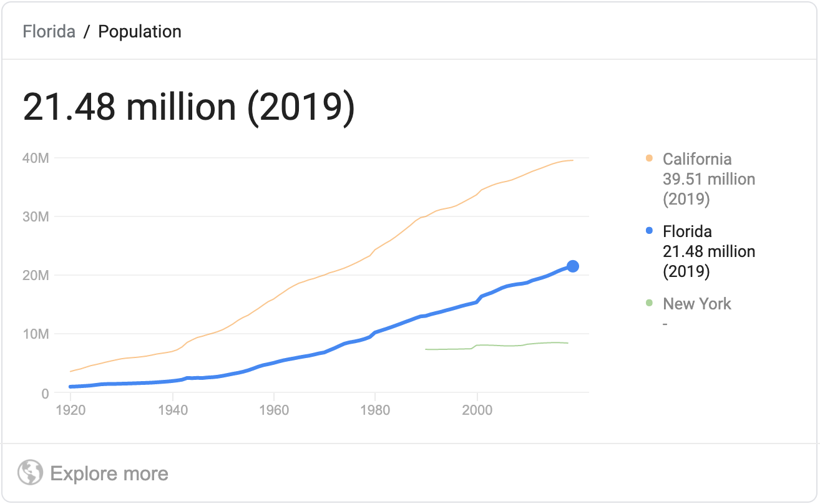Click the large blue 2019 data point

[572, 266]
